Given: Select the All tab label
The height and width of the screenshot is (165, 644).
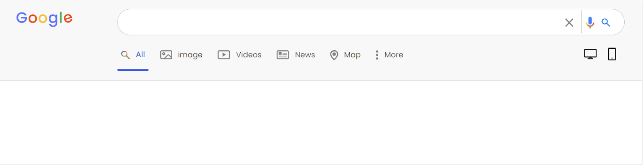Looking at the screenshot, I should (x=140, y=54).
